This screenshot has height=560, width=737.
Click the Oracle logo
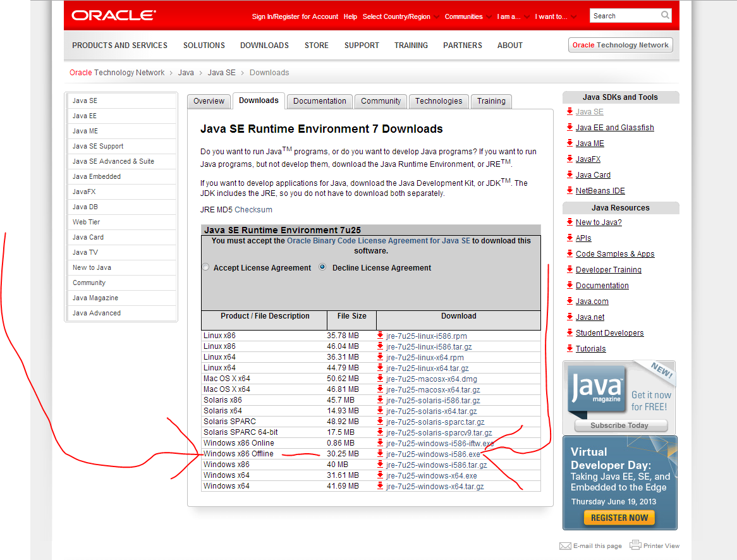coord(113,16)
